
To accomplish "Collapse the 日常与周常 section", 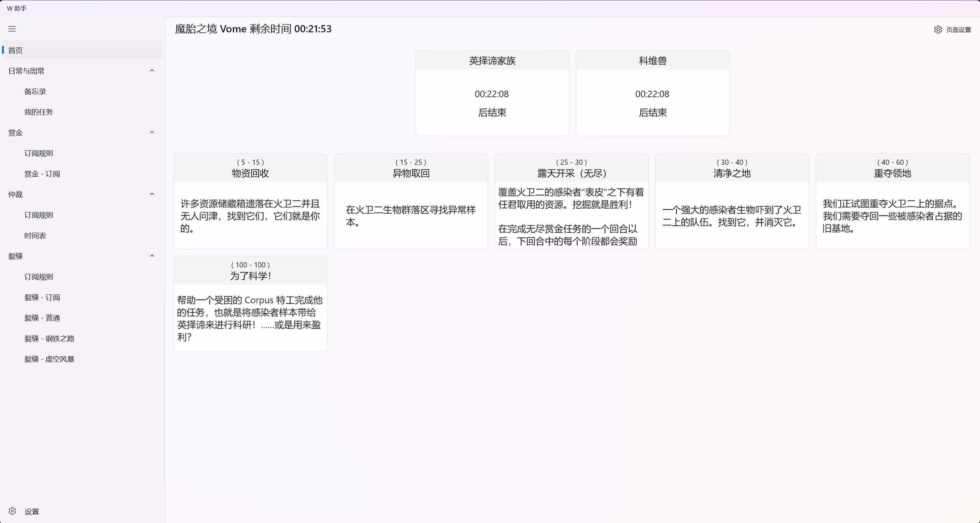I will (x=152, y=70).
